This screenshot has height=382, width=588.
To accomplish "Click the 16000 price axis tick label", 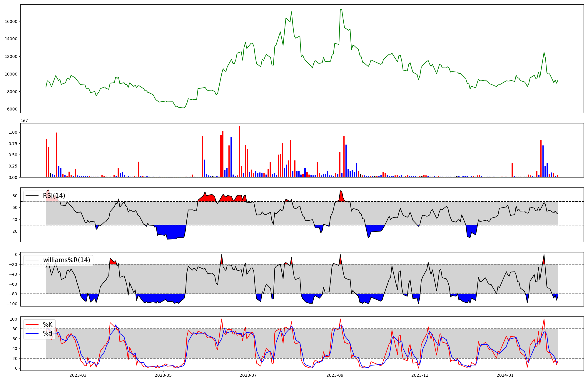I will coord(11,21).
